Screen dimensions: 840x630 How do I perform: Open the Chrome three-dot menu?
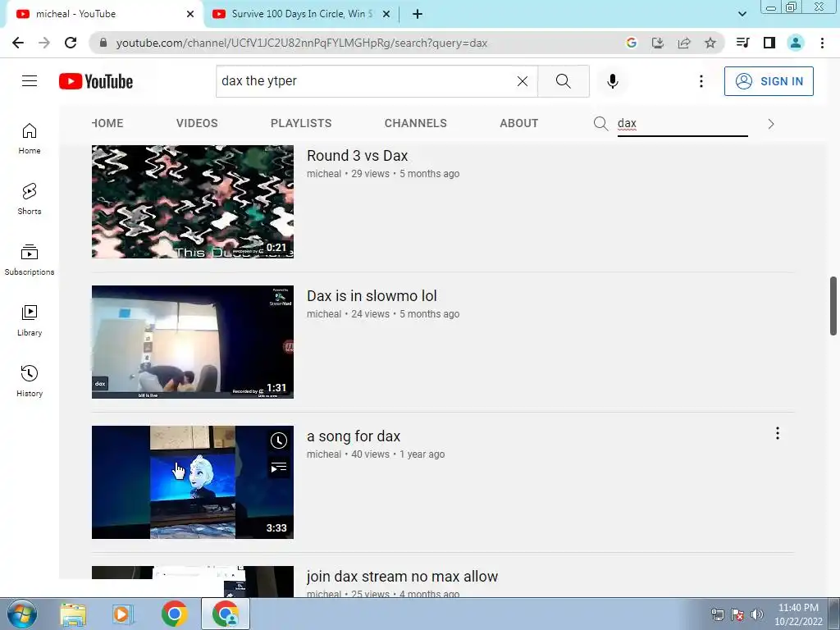tap(822, 43)
